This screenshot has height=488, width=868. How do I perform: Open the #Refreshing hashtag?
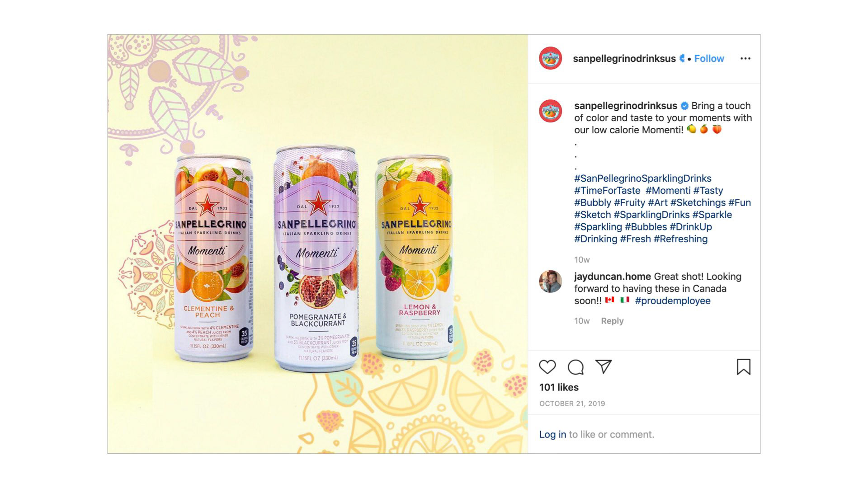click(680, 239)
